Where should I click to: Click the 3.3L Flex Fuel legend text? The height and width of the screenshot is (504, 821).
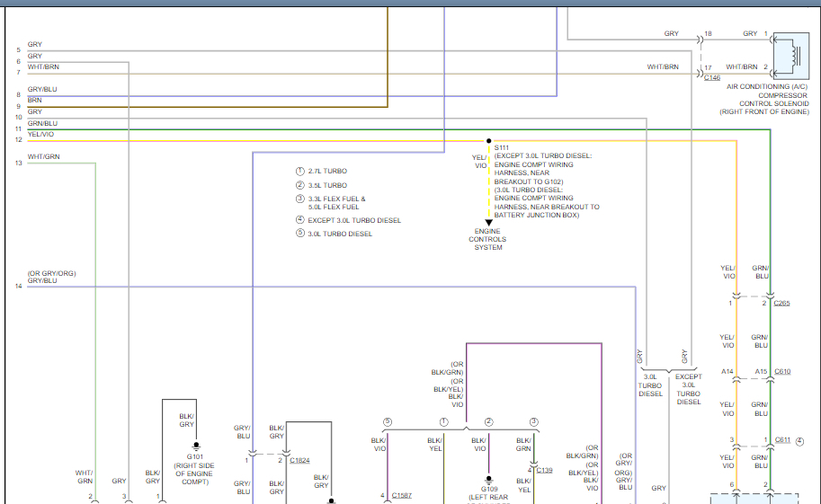336,199
